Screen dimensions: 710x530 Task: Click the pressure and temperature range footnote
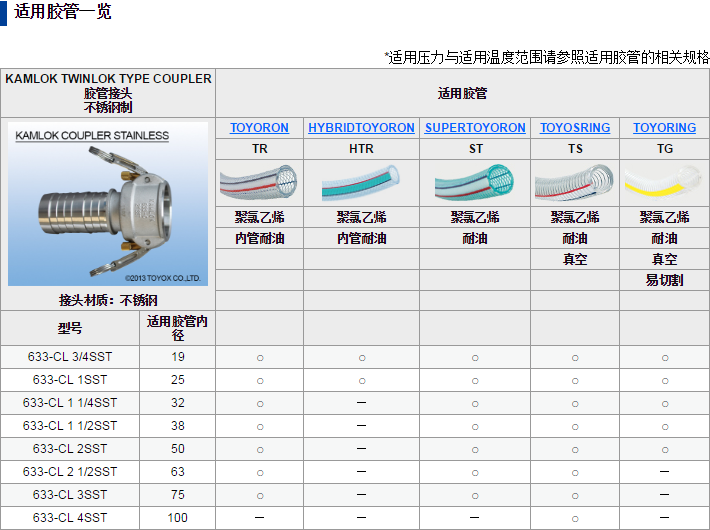(x=547, y=57)
